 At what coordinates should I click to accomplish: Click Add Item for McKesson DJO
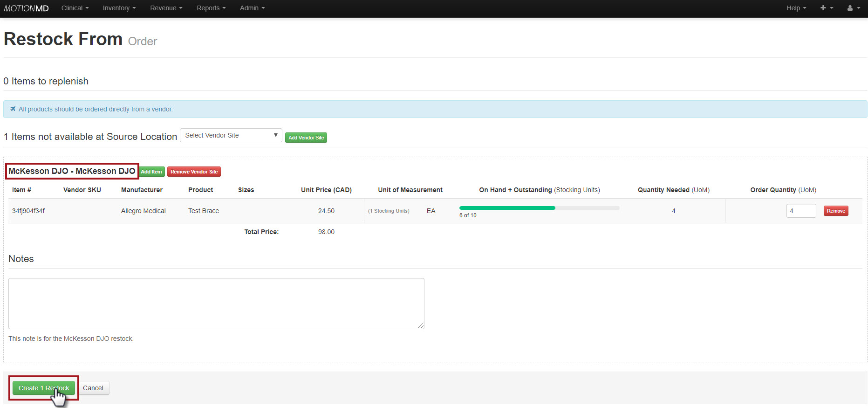[151, 172]
